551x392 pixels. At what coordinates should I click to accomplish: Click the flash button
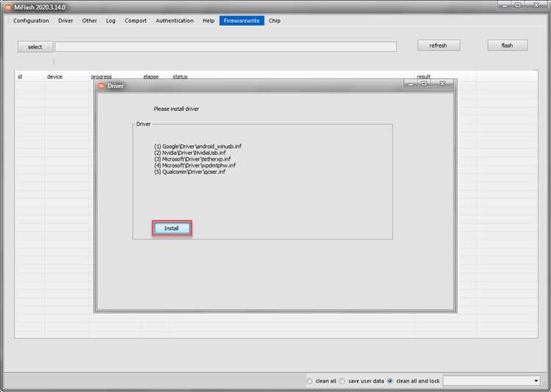click(x=507, y=46)
